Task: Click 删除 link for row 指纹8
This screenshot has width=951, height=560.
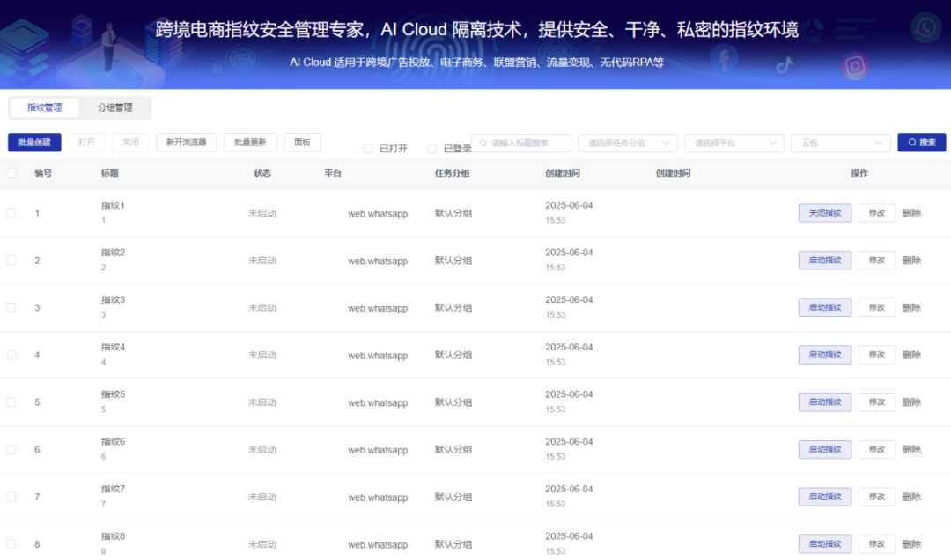Action: tap(911, 544)
